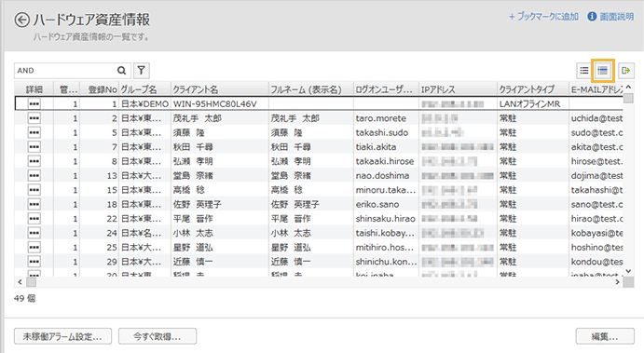Click the green export icon
Viewport: 644px width, 353px height.
(626, 71)
